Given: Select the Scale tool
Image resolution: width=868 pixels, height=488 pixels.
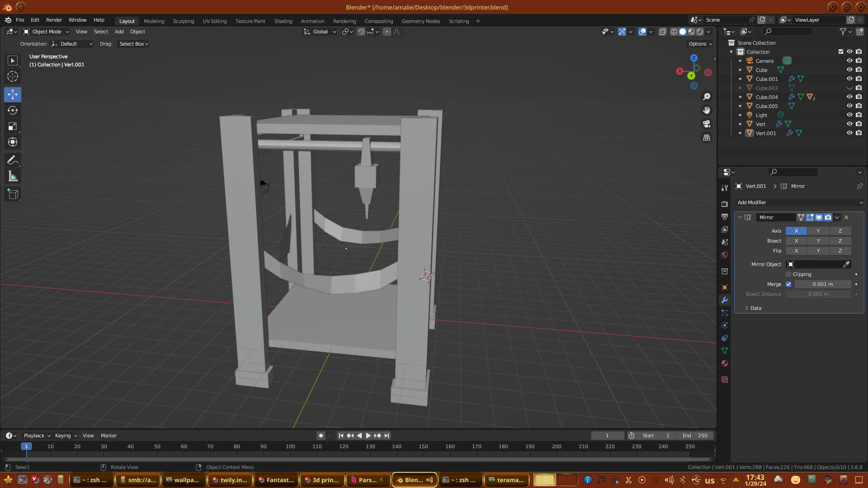Looking at the screenshot, I should (x=13, y=127).
